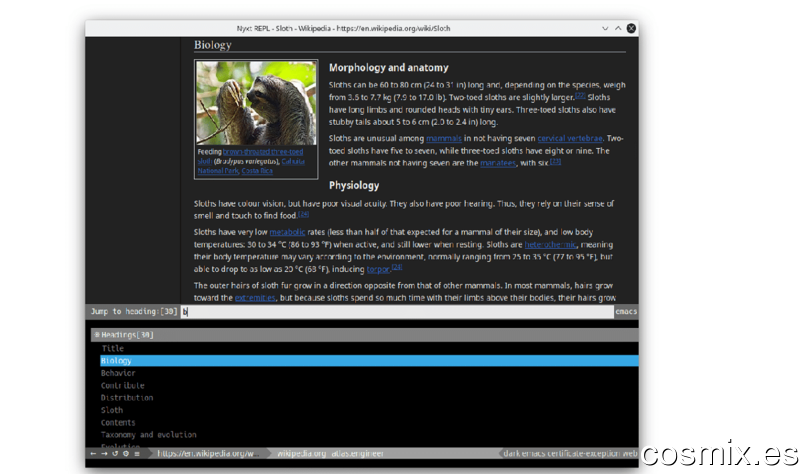Toggle the Headings source marker icon
This screenshot has height=474, width=800.
(x=96, y=335)
